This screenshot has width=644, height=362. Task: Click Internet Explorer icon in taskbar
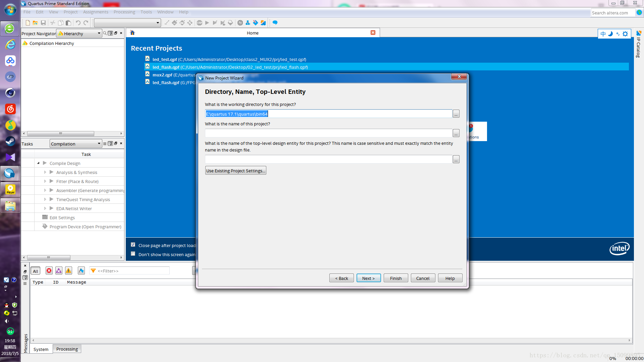[x=10, y=45]
